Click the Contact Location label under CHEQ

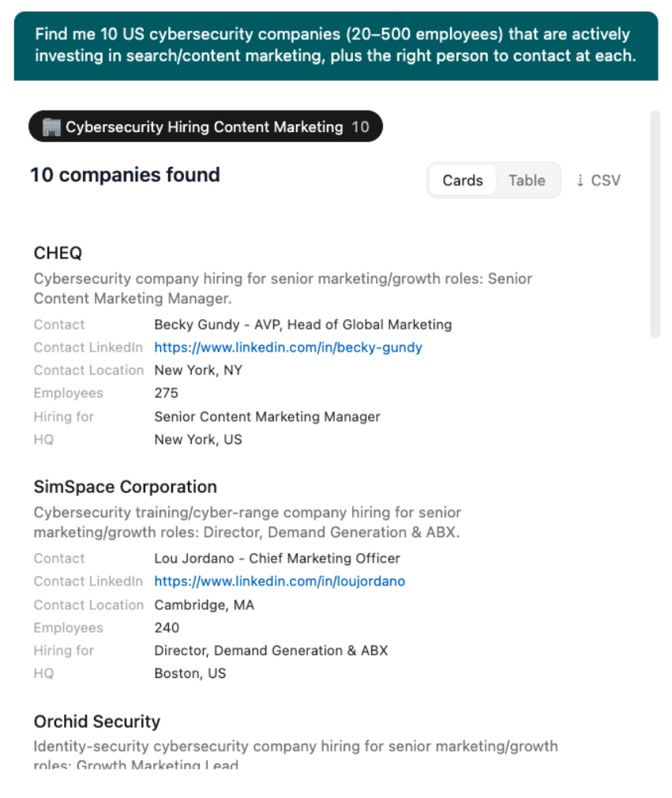pyautogui.click(x=88, y=370)
